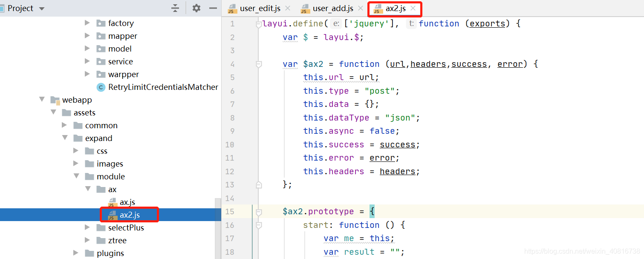The height and width of the screenshot is (259, 644).
Task: Switch to user_edit.js tab
Action: coord(260,9)
